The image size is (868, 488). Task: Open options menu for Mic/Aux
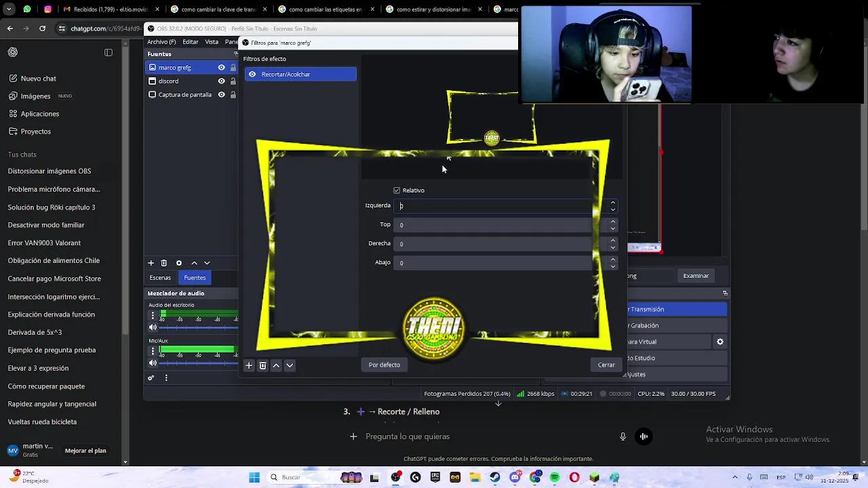pos(153,351)
